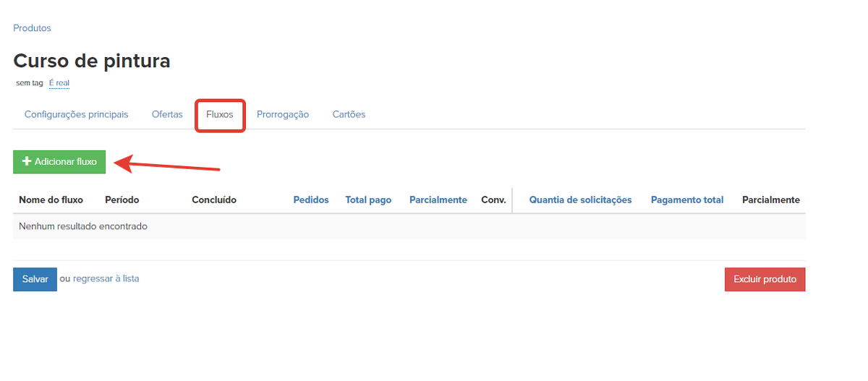This screenshot has width=868, height=381.
Task: Open the Cartões tab
Action: coord(349,114)
